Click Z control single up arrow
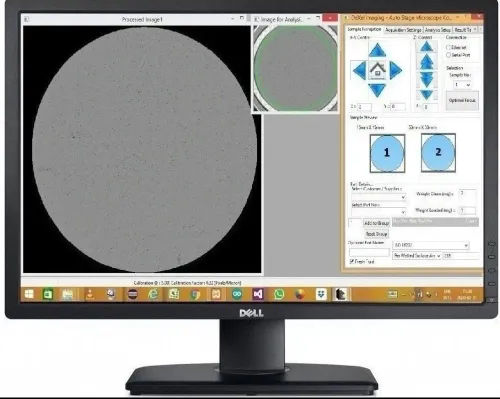The image size is (500, 399). [427, 47]
